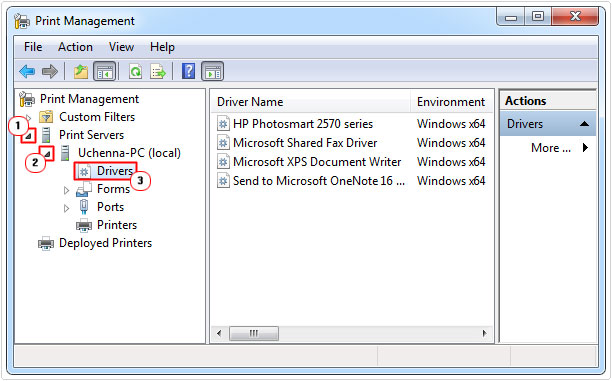
Task: Click Print Management title bar app icon
Action: (22, 21)
